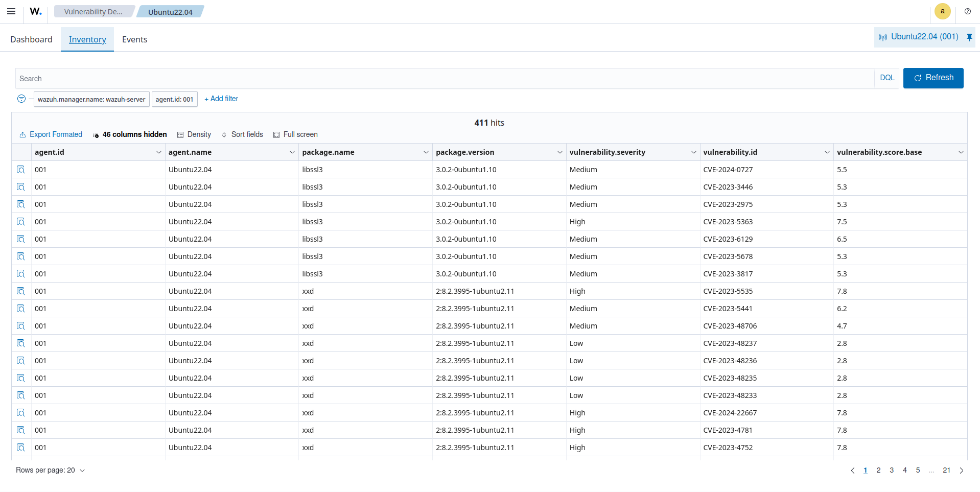Open the vulnerability.severity column dropdown
The image size is (980, 492).
(x=693, y=152)
